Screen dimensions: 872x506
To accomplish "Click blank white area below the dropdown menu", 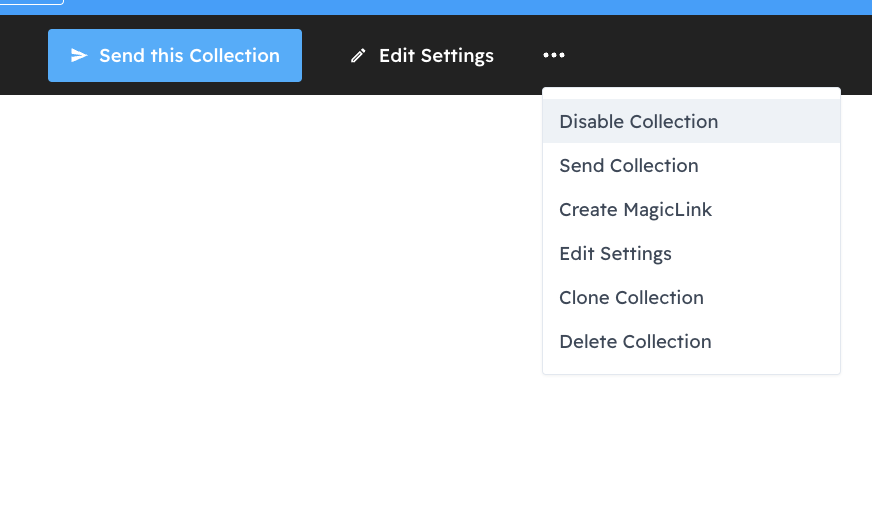I will click(x=690, y=440).
